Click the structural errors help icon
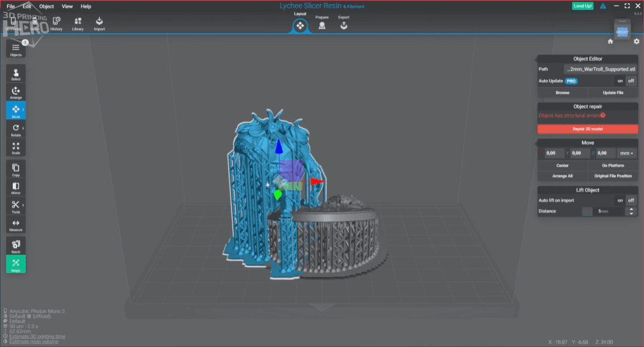The height and width of the screenshot is (347, 644). coord(602,115)
